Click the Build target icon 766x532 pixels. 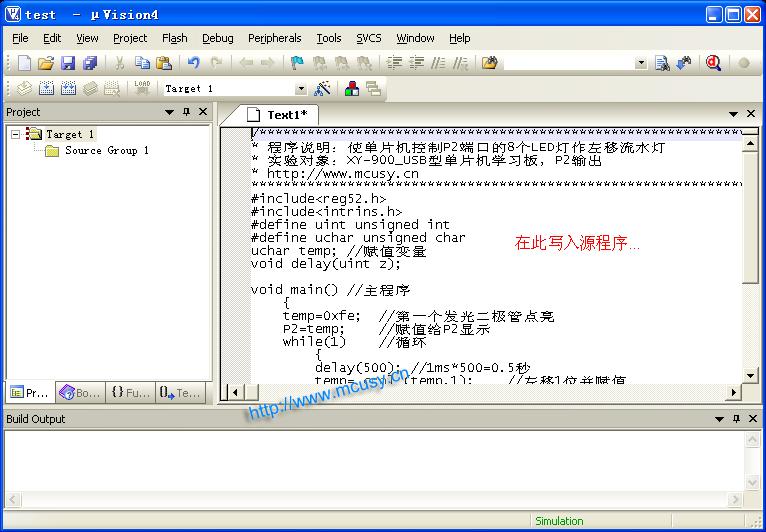tap(46, 88)
